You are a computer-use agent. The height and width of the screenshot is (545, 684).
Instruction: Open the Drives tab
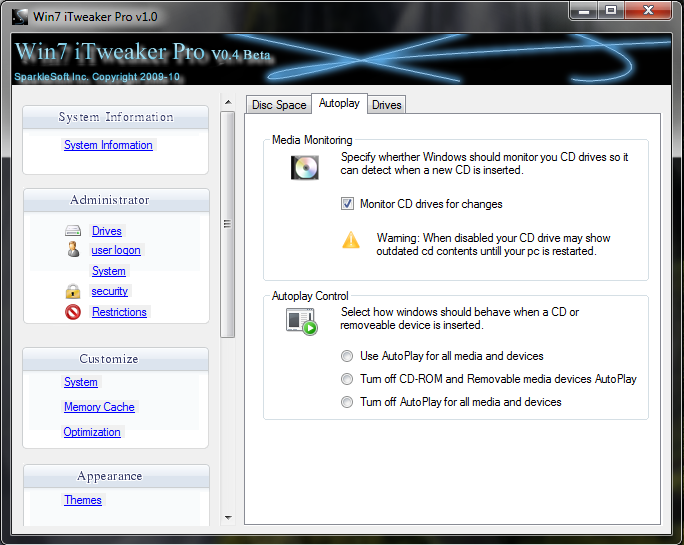(x=386, y=105)
